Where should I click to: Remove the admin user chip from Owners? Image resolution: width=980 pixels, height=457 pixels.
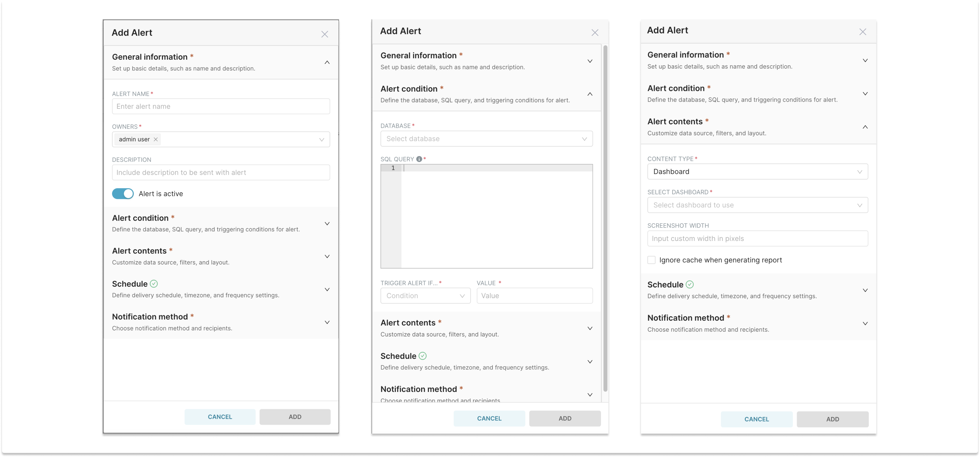tap(156, 139)
